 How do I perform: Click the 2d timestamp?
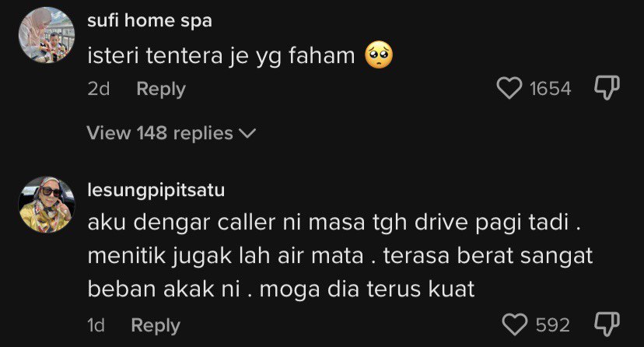tap(99, 89)
